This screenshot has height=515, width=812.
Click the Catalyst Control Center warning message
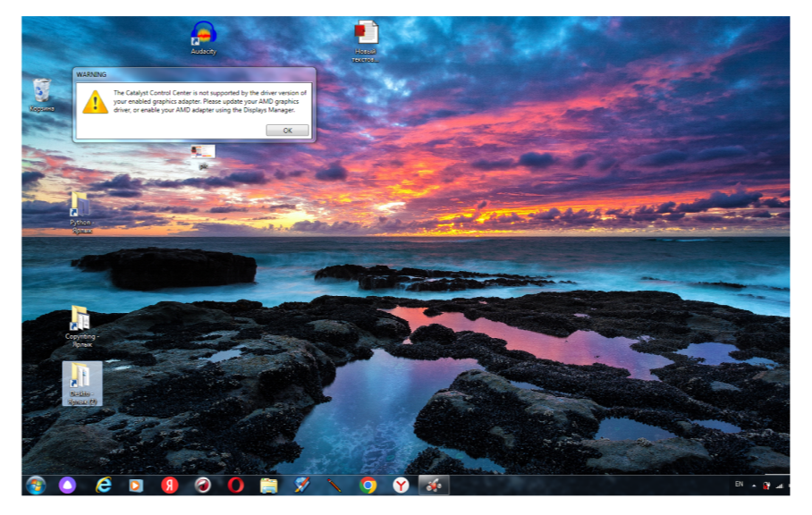pos(210,101)
